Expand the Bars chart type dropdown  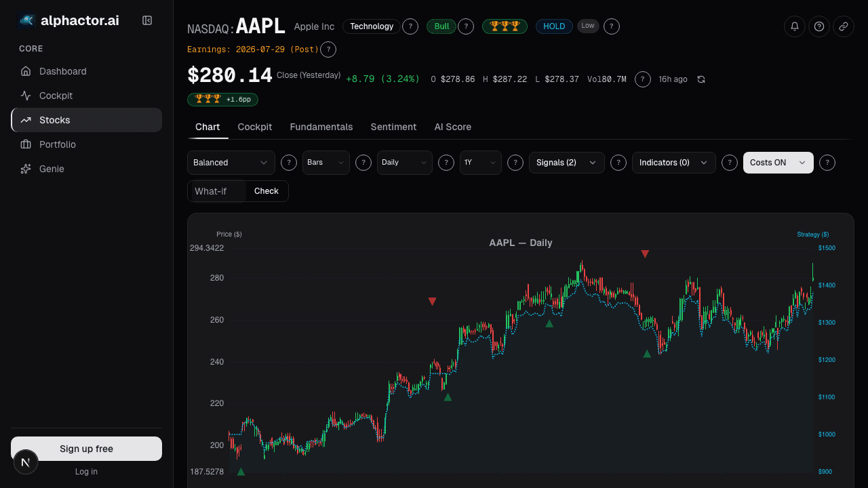(x=326, y=163)
